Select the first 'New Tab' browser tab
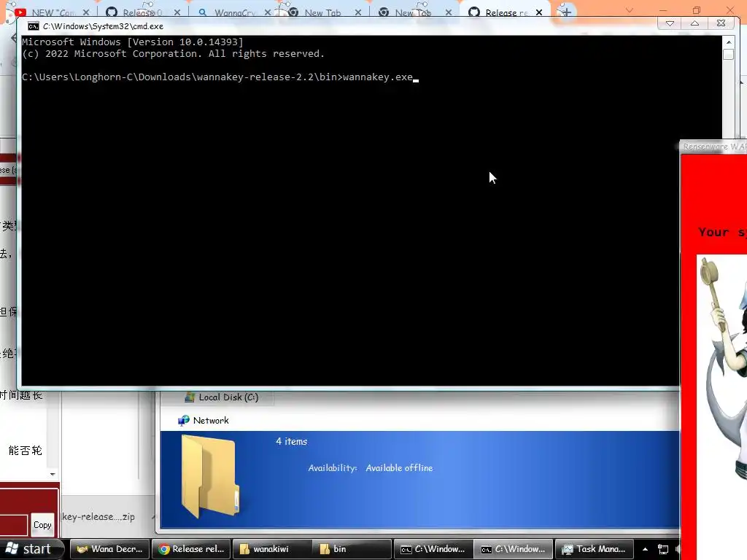 tap(322, 12)
